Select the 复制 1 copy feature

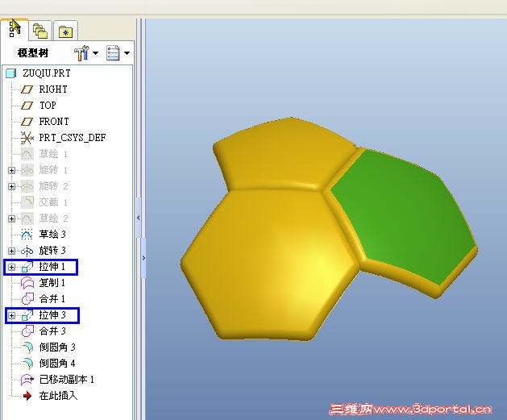click(52, 283)
